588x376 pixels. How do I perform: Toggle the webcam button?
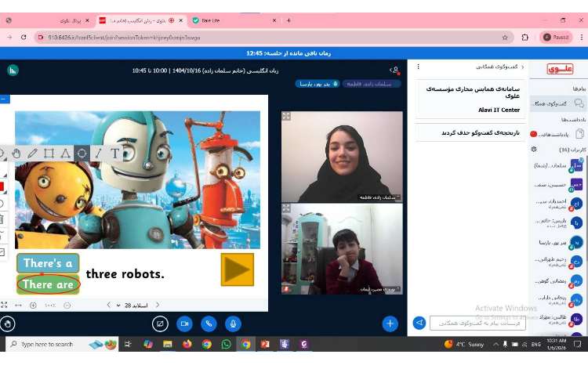(x=184, y=324)
